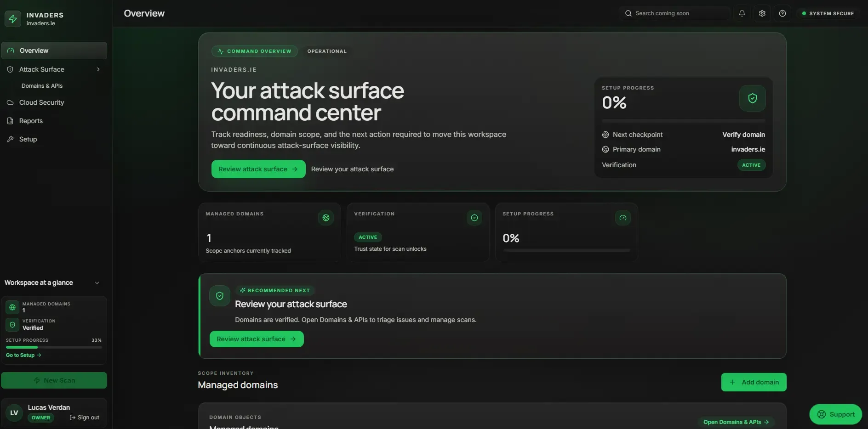This screenshot has height=429, width=868.
Task: Open Domains & APIs submenu item
Action: (42, 86)
